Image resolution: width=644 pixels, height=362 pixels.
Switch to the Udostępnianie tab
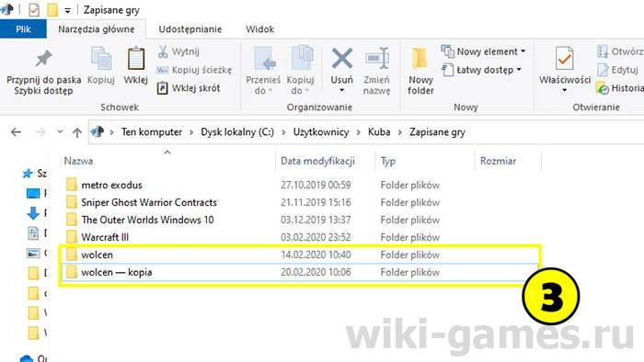point(190,29)
